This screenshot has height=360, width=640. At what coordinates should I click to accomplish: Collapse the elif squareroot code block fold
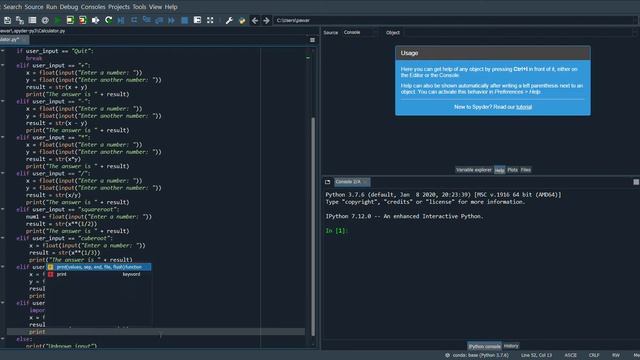coord(3,209)
